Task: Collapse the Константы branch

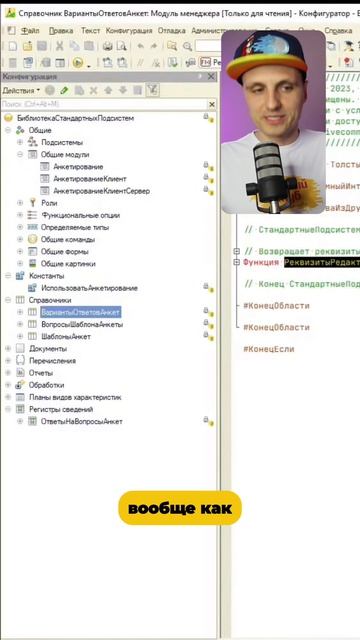Action: click(x=8, y=276)
